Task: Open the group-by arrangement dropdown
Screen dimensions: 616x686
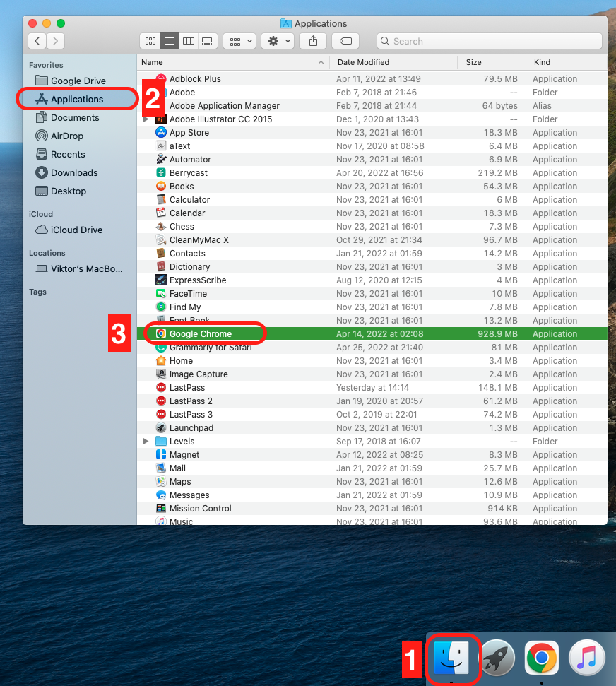Action: coord(239,41)
